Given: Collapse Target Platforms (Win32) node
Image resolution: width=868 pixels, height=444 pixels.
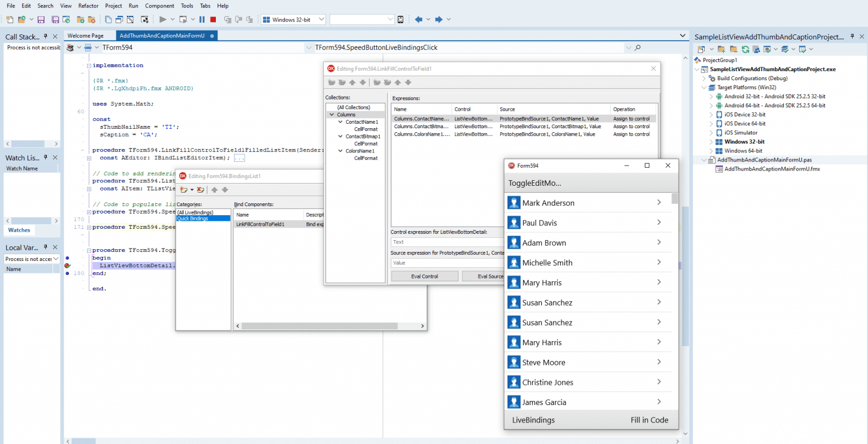Looking at the screenshot, I should [x=704, y=88].
